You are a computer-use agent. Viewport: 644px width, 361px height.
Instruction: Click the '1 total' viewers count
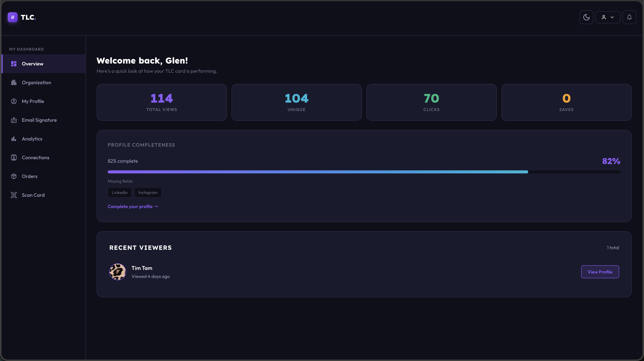[x=613, y=248]
